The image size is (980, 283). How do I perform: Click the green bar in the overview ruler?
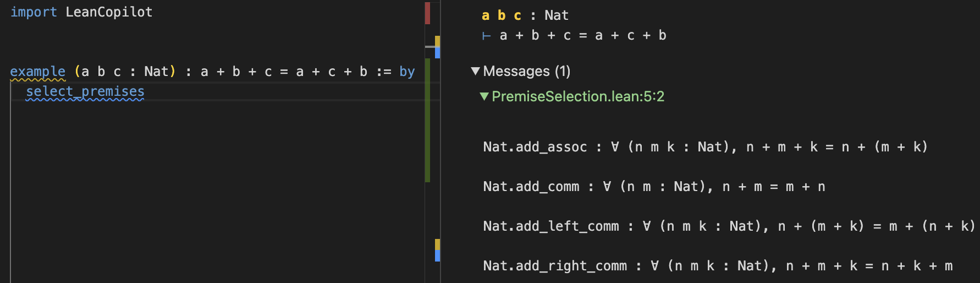[427, 132]
